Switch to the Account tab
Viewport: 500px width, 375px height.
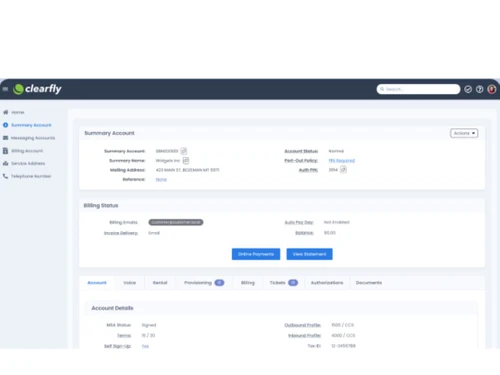(97, 283)
